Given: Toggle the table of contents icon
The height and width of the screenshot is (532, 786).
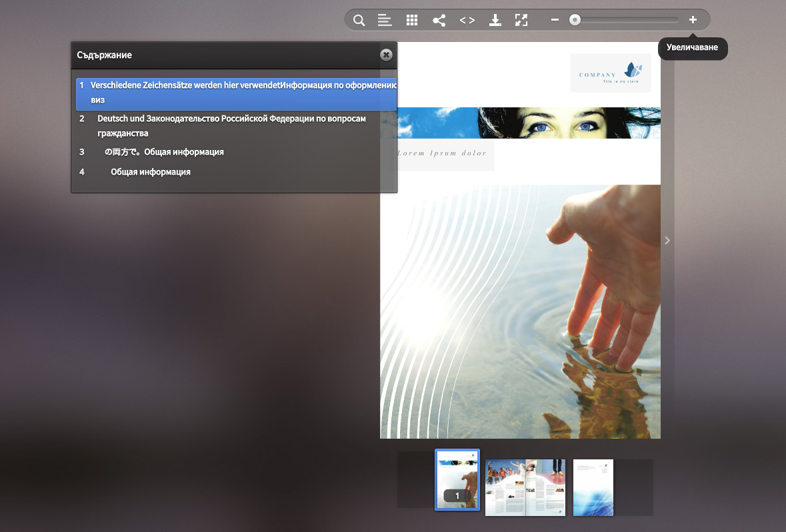Looking at the screenshot, I should tap(385, 20).
